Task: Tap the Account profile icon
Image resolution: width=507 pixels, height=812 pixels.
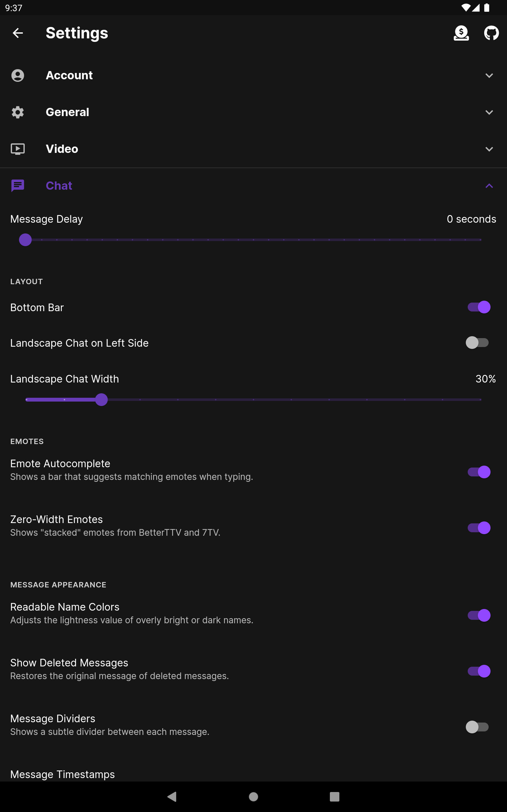Action: click(18, 75)
